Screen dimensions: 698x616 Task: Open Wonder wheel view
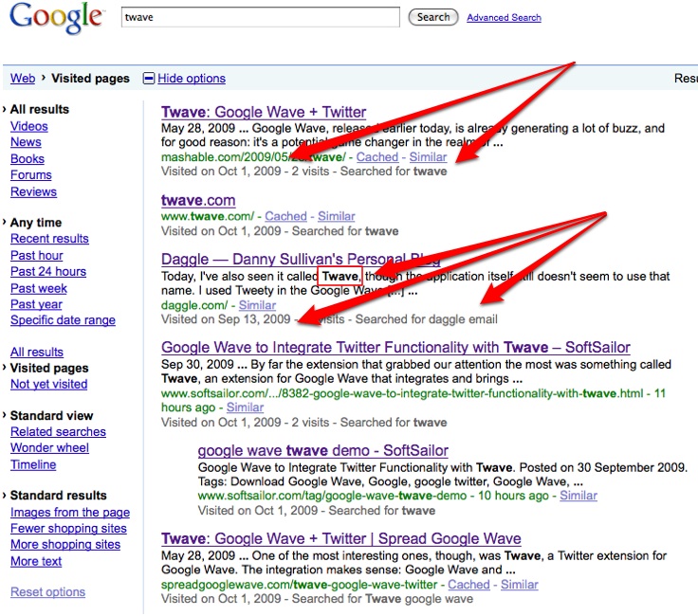point(49,448)
